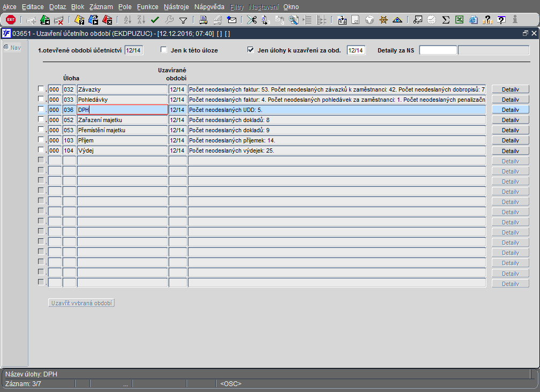Open Detaily for the Výdej row
The image size is (540, 392).
point(511,150)
